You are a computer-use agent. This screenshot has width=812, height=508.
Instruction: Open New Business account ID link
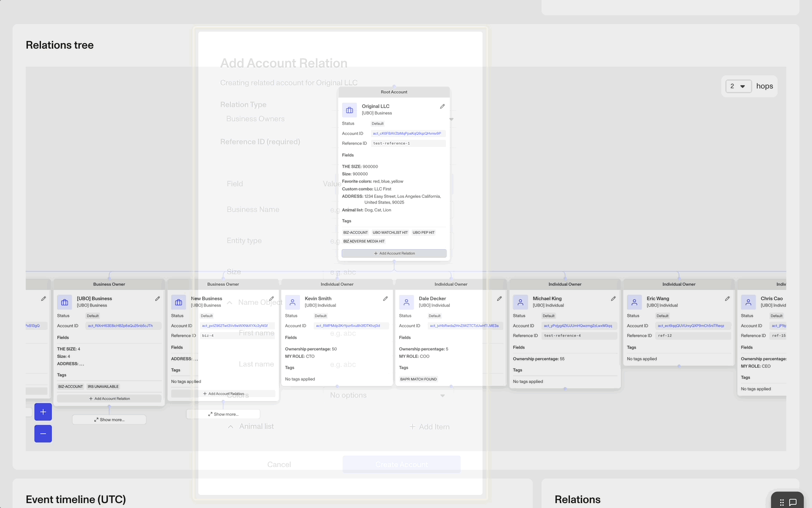(235, 326)
